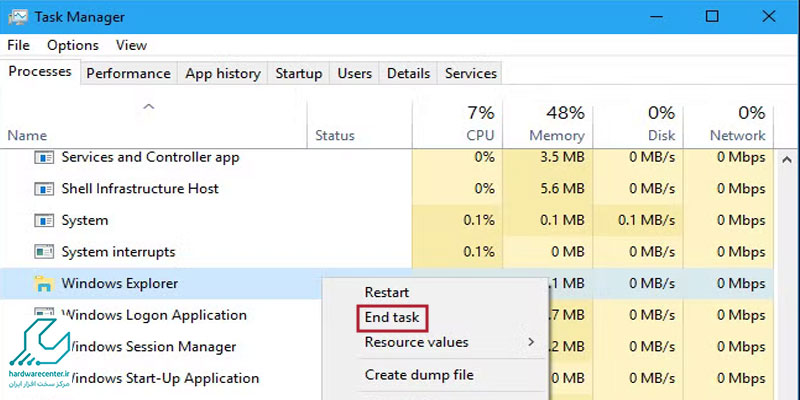Open the Options menu

click(x=72, y=45)
